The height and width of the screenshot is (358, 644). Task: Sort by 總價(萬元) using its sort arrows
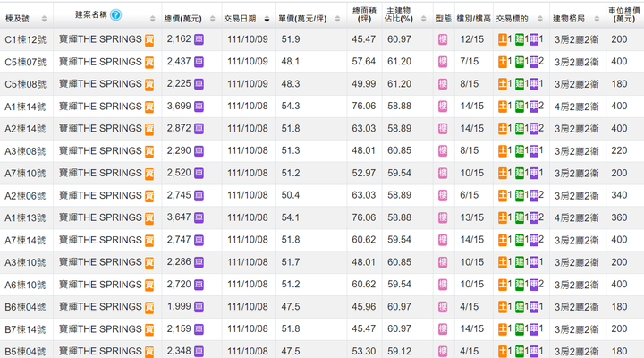tap(212, 19)
